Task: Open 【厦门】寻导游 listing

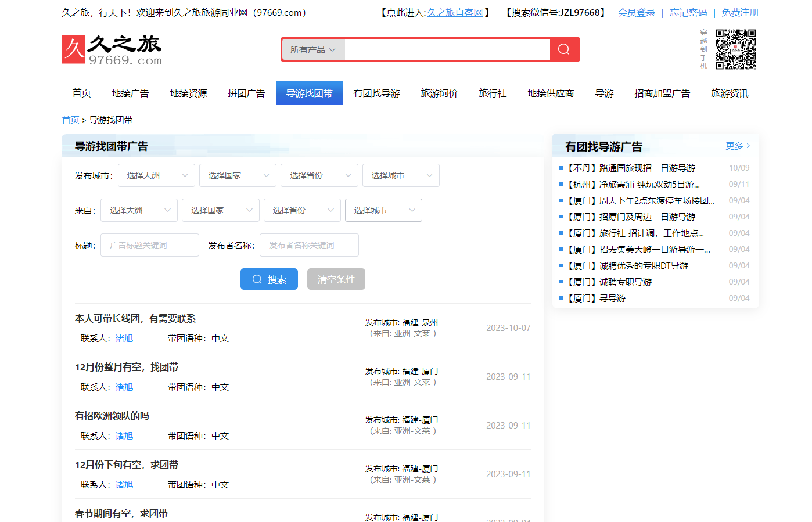Action: click(x=595, y=298)
